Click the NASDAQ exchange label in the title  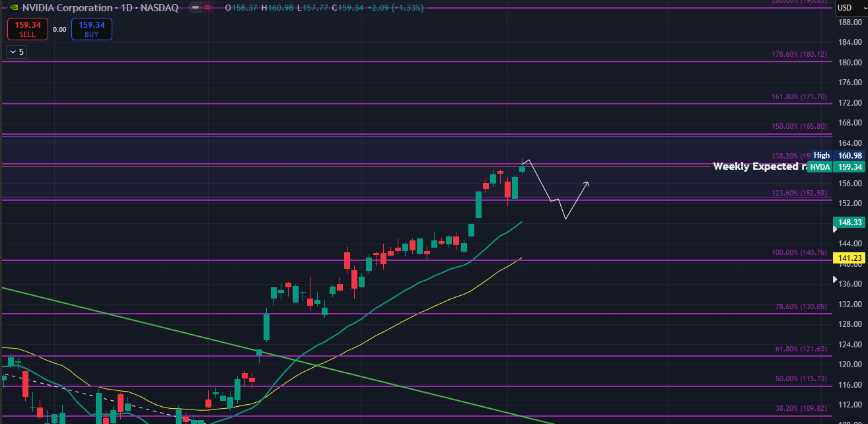(x=159, y=8)
